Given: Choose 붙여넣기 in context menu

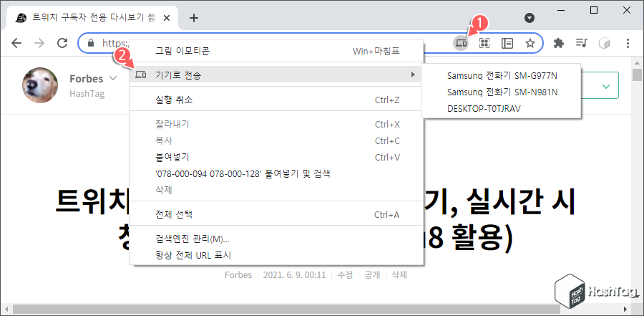Looking at the screenshot, I should click(x=276, y=157).
